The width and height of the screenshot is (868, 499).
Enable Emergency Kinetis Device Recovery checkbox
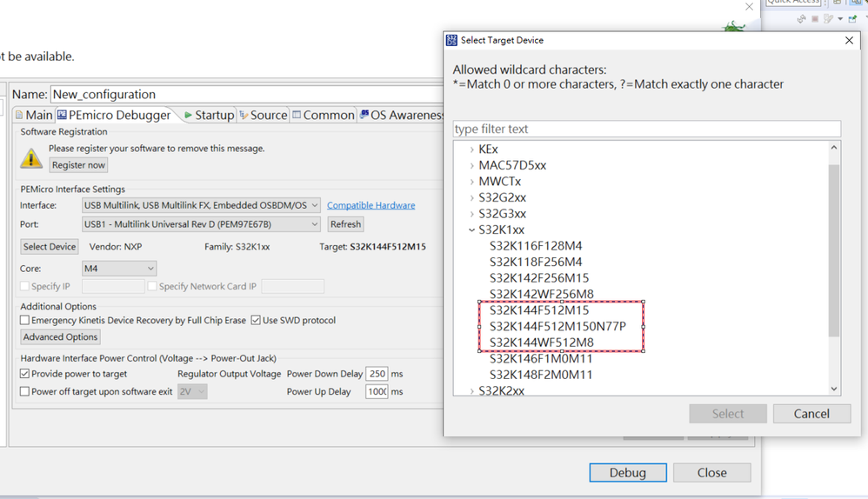[24, 320]
